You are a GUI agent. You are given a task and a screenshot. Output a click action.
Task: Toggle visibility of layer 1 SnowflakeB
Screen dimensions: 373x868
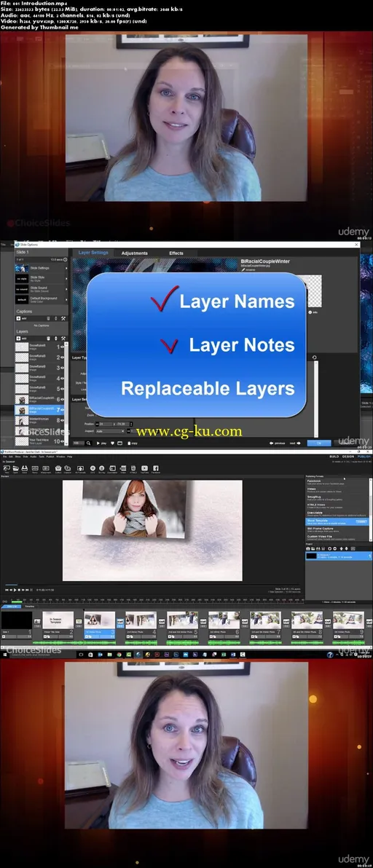click(x=63, y=347)
